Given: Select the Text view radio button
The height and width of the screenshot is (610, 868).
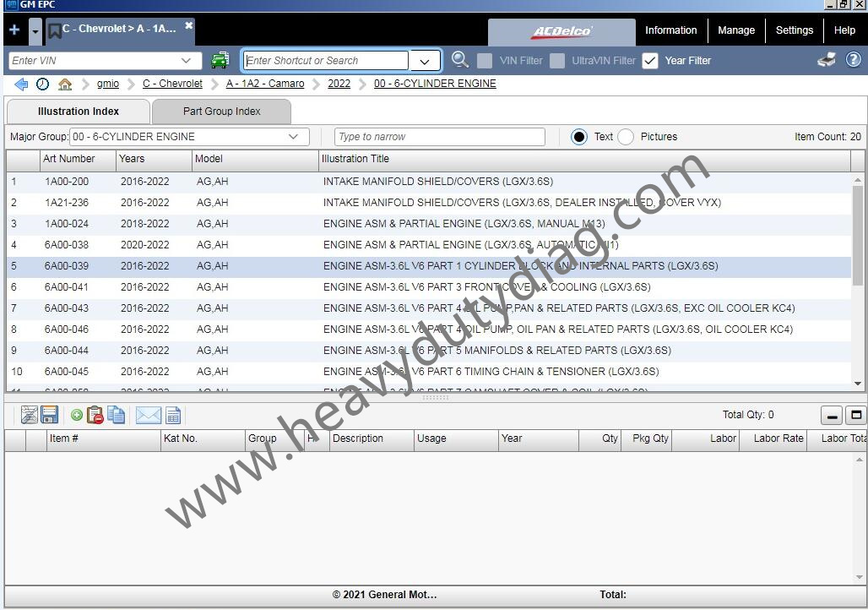Looking at the screenshot, I should click(579, 137).
